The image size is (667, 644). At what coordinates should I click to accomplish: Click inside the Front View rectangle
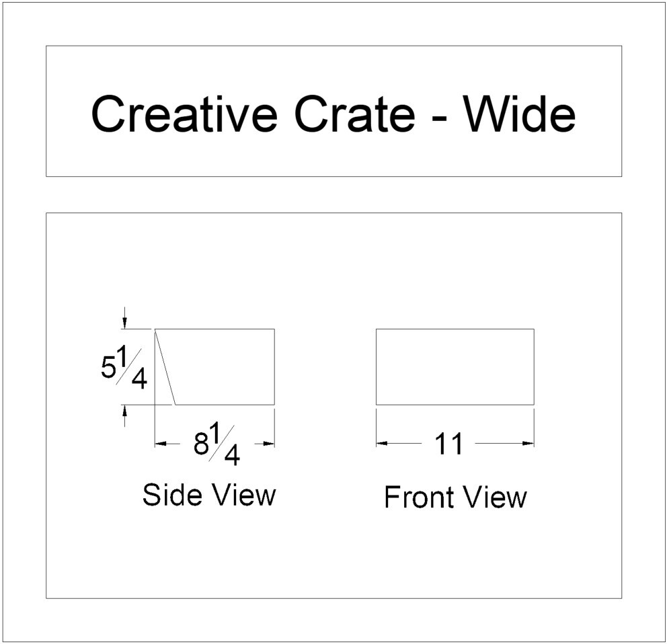455,367
